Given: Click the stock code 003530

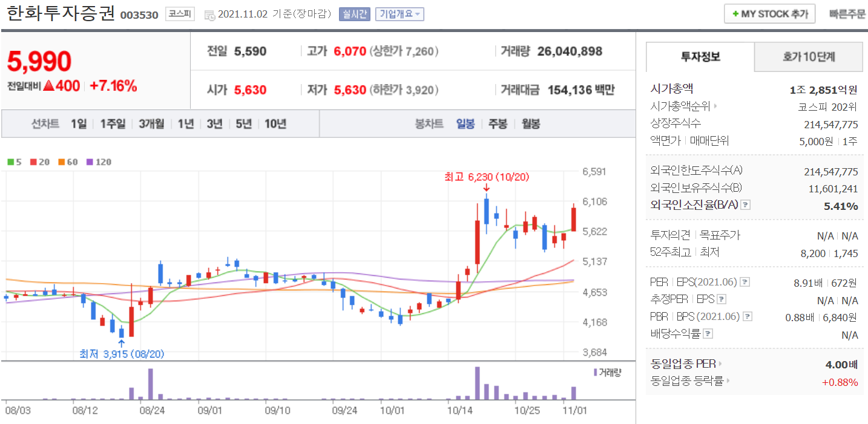Looking at the screenshot, I should (x=139, y=15).
